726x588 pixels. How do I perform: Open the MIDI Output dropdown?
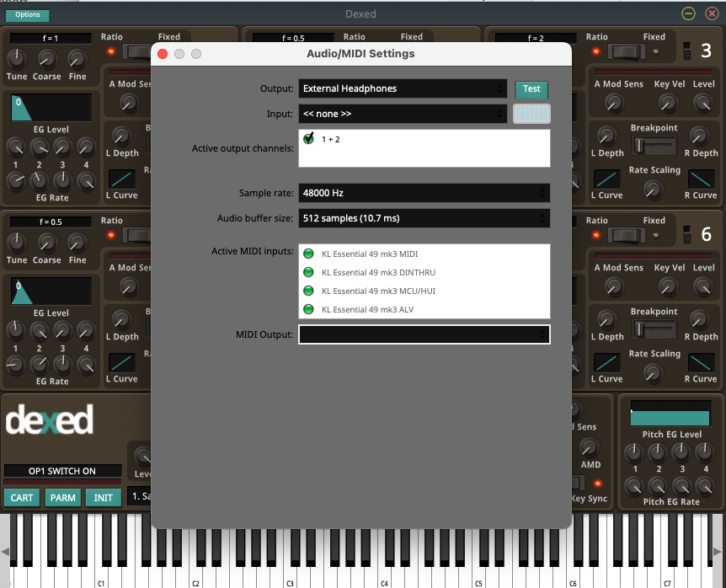(424, 334)
